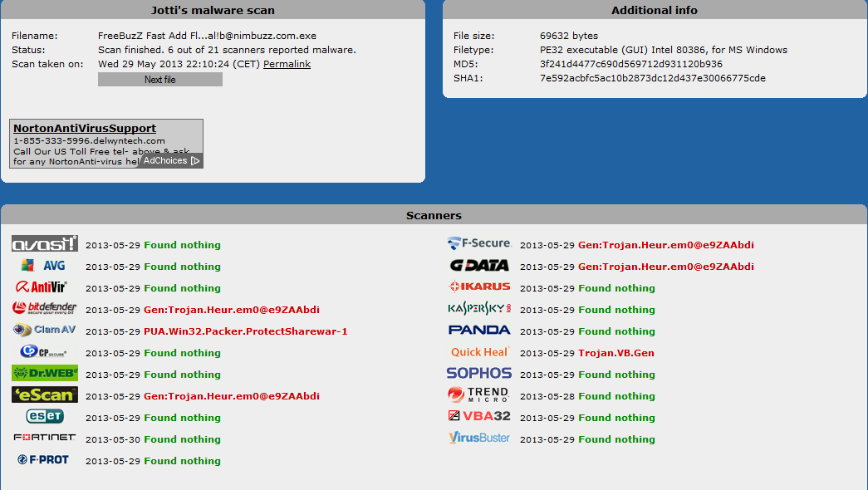Screen dimensions: 868x490
Task: Click AVG's Found nothing result
Action: coord(182,267)
